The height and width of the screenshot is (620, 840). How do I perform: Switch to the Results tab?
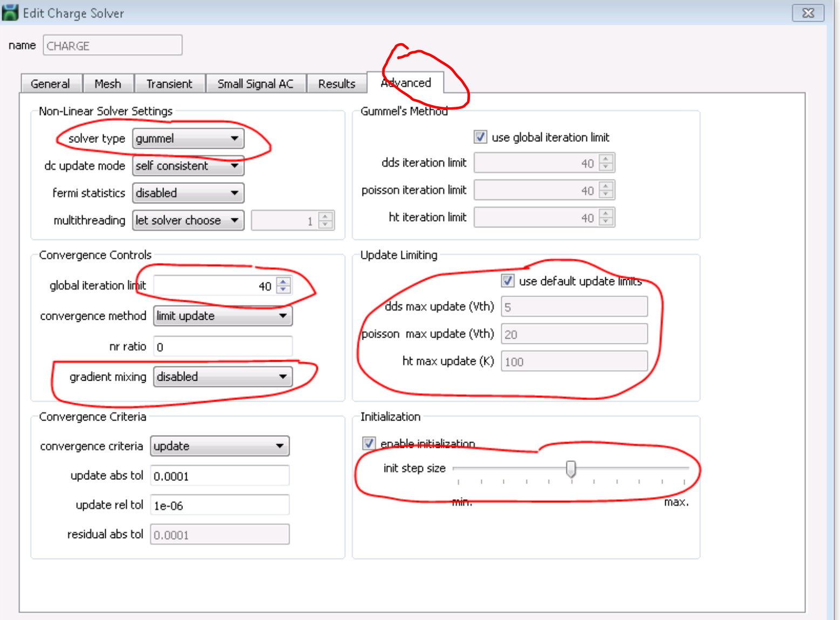pyautogui.click(x=337, y=84)
